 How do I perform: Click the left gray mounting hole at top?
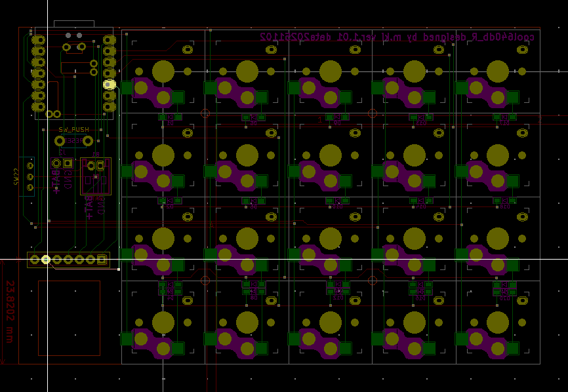pyautogui.click(x=68, y=35)
